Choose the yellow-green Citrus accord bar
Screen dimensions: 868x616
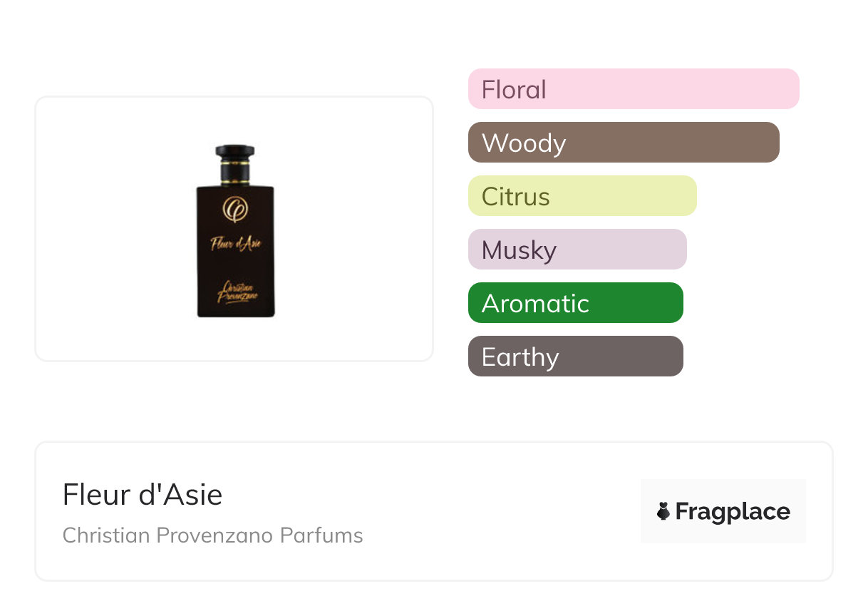[582, 196]
